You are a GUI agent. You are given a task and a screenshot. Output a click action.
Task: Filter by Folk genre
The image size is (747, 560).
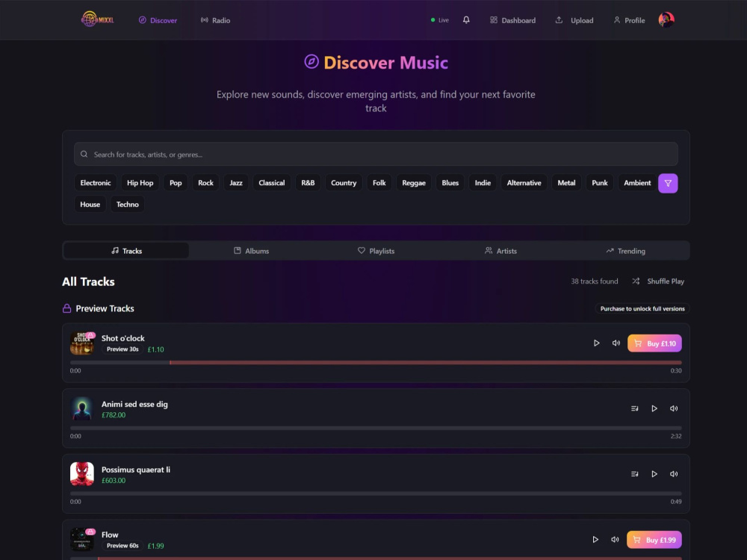coord(379,183)
